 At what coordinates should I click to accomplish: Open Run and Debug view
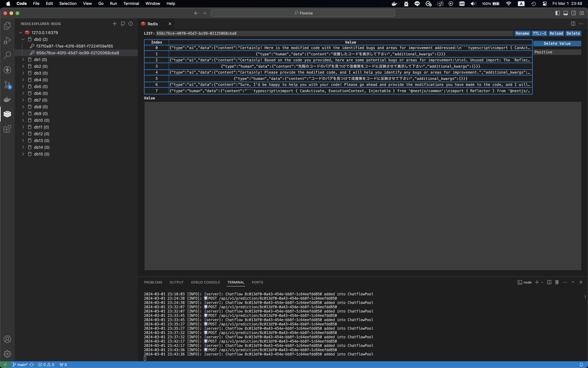pos(7,40)
